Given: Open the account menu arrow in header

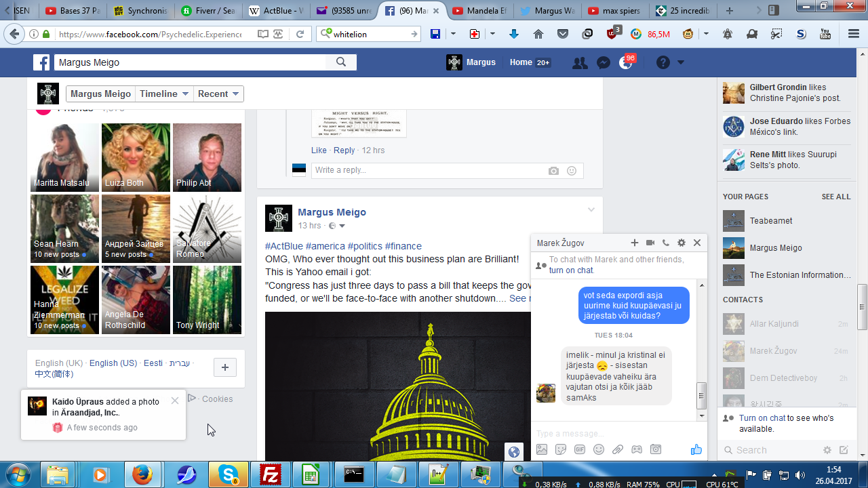Looking at the screenshot, I should pyautogui.click(x=680, y=62).
